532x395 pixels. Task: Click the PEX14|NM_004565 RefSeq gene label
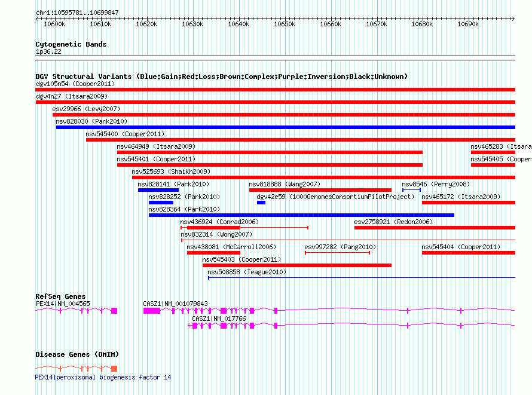pos(63,304)
